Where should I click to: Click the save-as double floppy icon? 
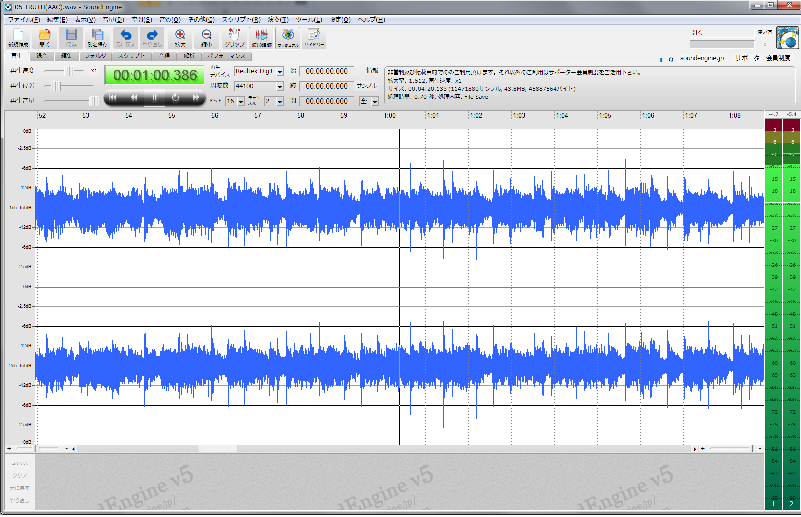point(97,37)
